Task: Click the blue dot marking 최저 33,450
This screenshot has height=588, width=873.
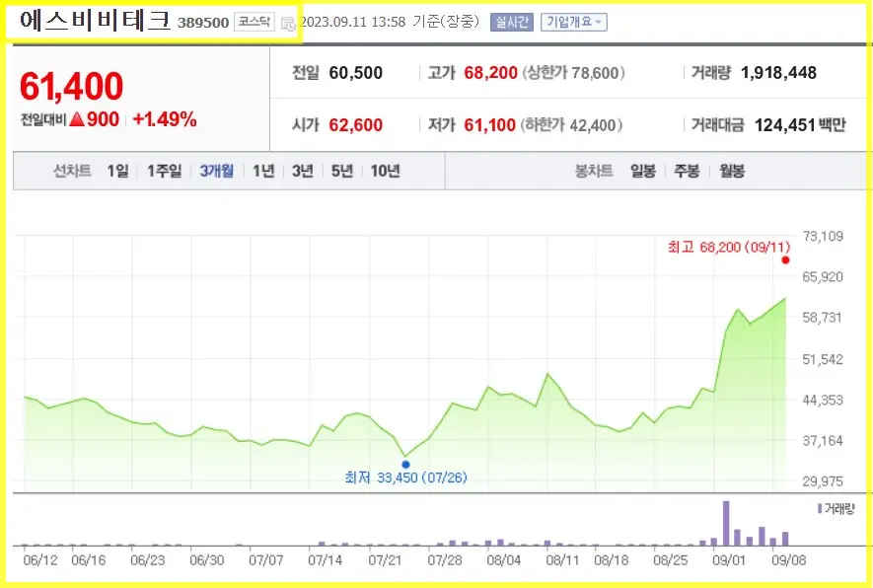Action: pos(404,463)
